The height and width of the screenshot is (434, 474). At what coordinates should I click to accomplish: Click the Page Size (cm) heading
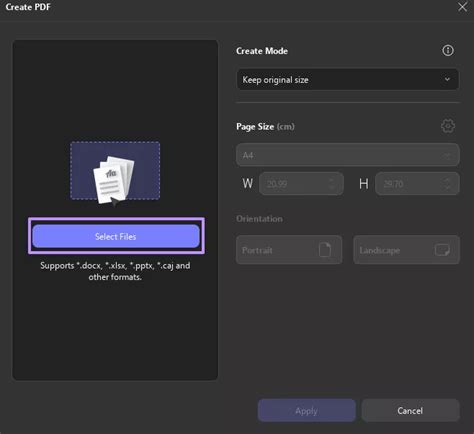pyautogui.click(x=265, y=127)
